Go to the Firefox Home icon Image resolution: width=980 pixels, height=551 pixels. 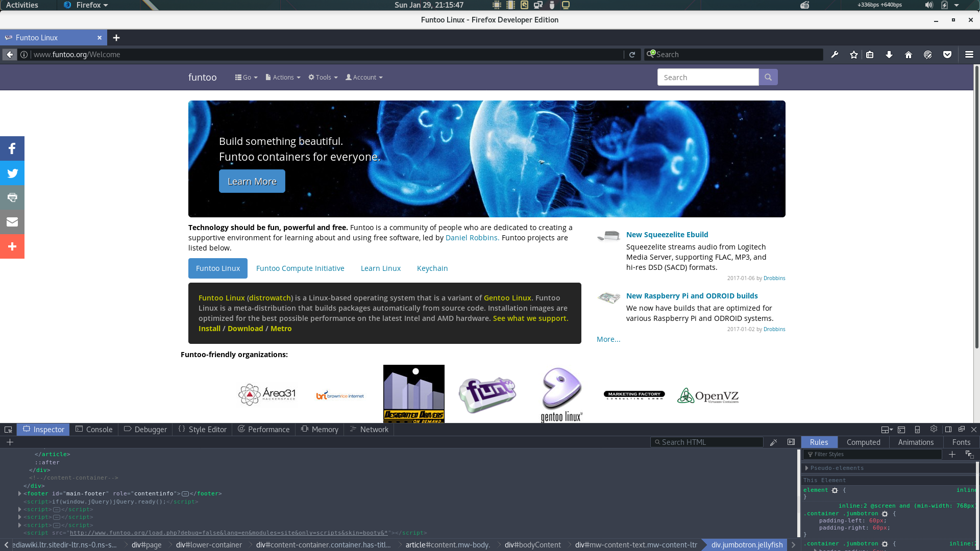(x=909, y=55)
